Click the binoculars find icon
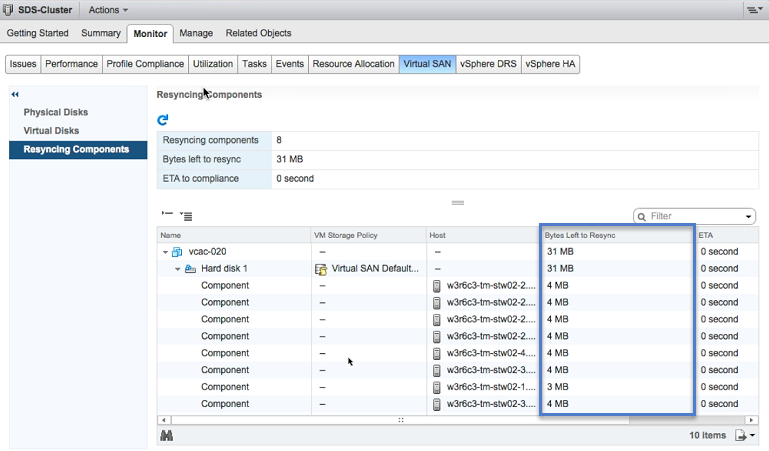 (x=166, y=436)
